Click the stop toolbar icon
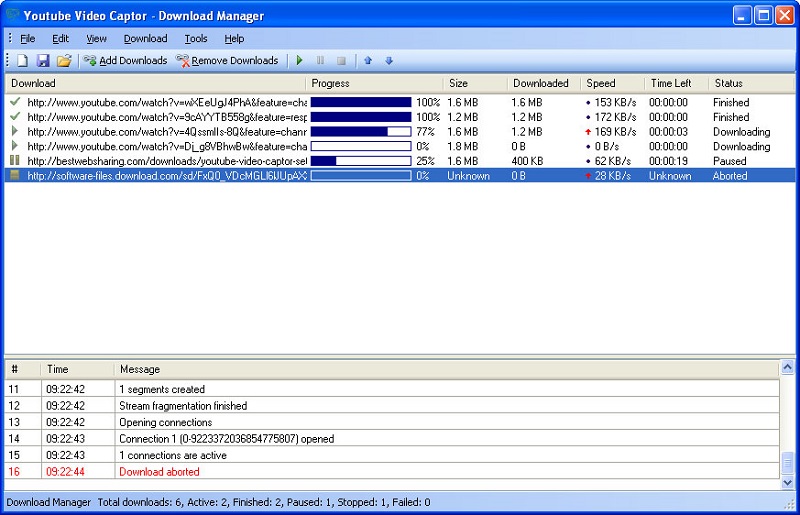 341,61
